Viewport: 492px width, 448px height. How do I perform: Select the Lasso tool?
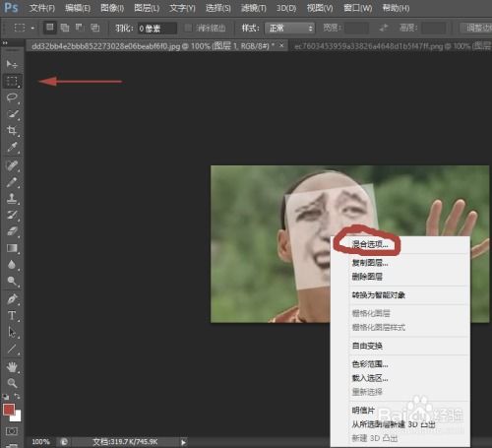pyautogui.click(x=12, y=97)
